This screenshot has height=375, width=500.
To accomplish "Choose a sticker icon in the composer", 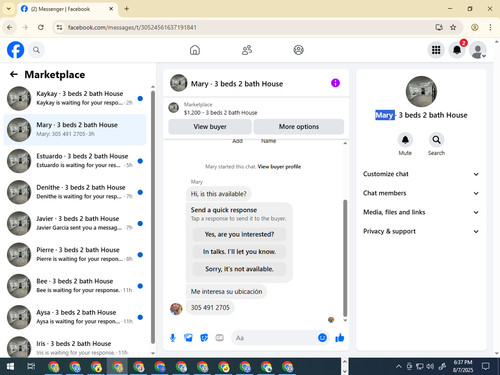I will [204, 338].
